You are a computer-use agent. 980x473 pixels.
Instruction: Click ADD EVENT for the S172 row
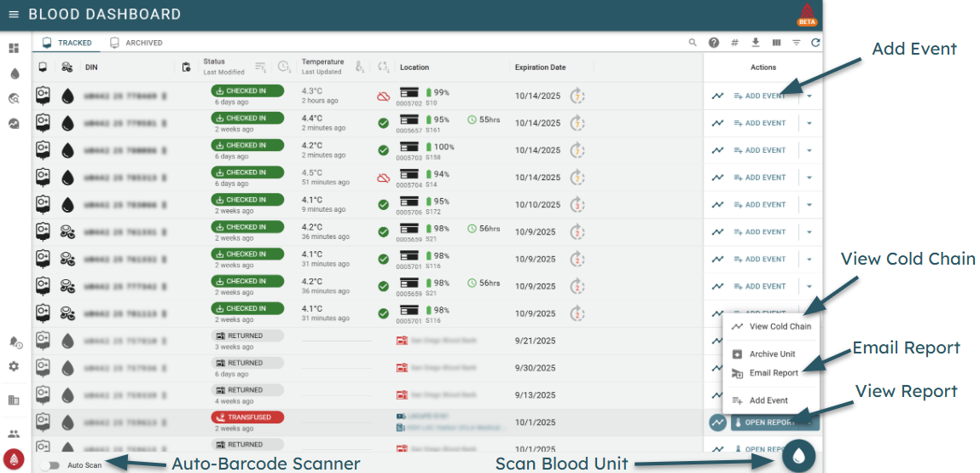[759, 205]
